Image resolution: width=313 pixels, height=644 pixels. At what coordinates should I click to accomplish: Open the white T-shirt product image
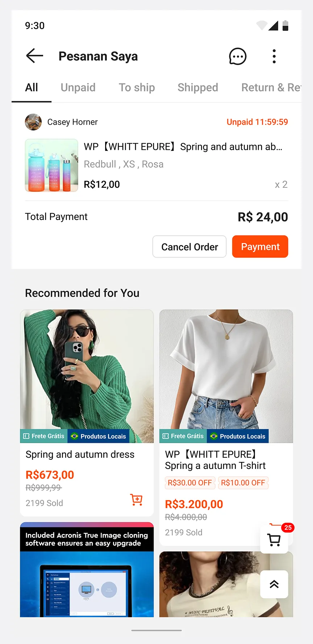click(x=226, y=376)
